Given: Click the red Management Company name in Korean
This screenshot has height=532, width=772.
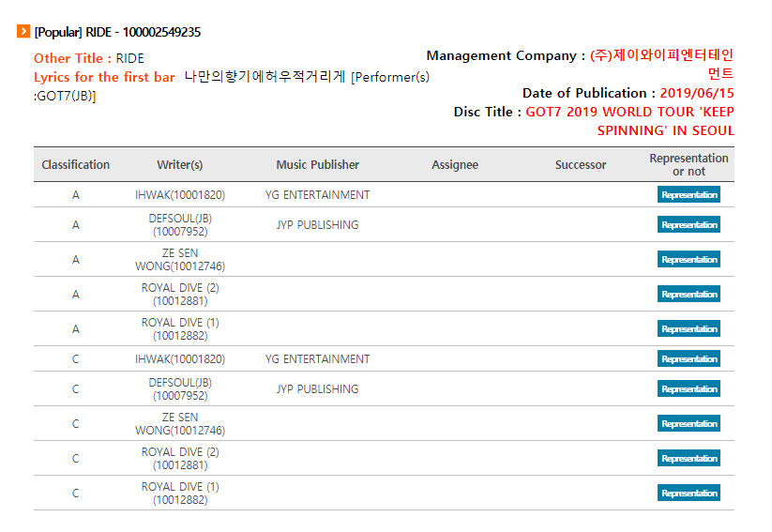Looking at the screenshot, I should pos(661,64).
